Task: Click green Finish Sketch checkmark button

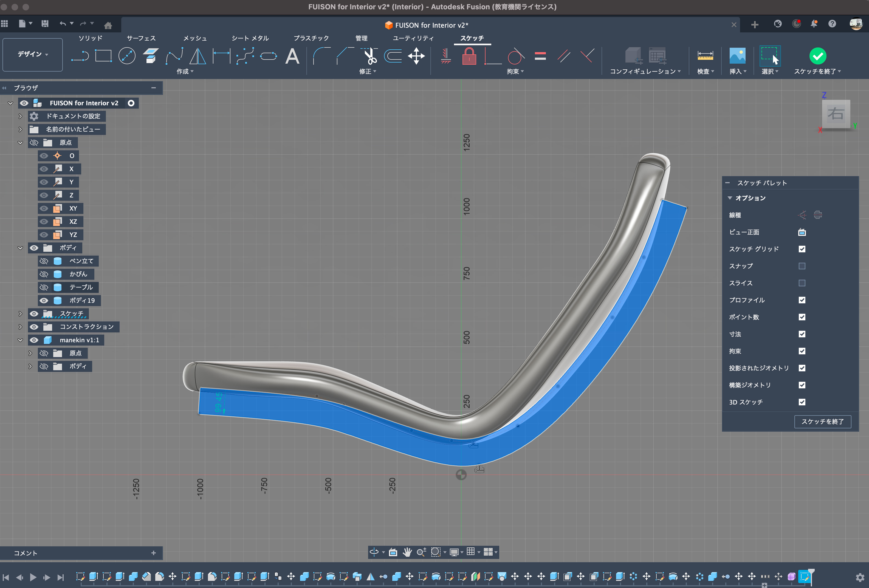Action: click(817, 56)
